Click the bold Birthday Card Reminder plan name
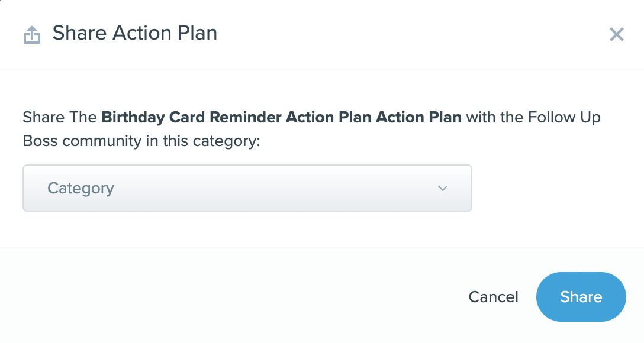Viewport: 644px width, 343px height. click(x=281, y=117)
